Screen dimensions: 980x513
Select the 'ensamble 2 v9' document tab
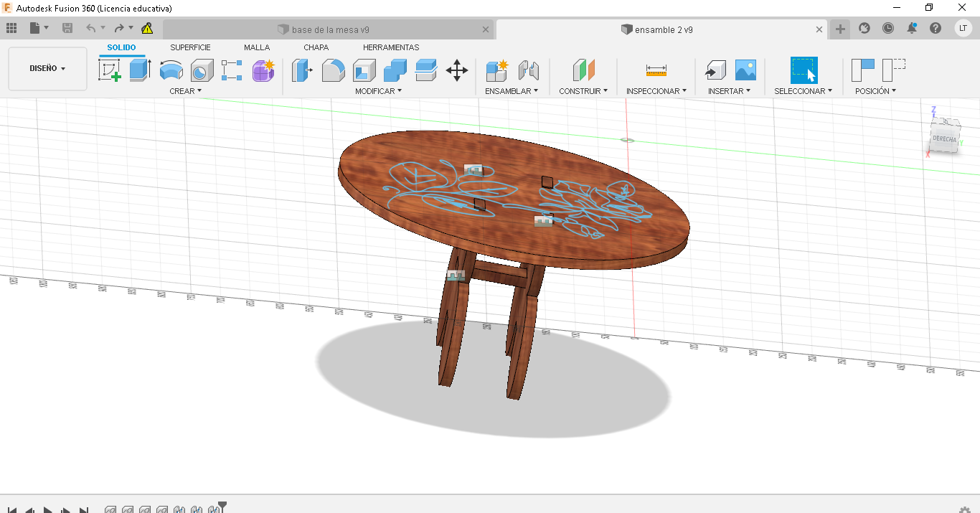[656, 29]
